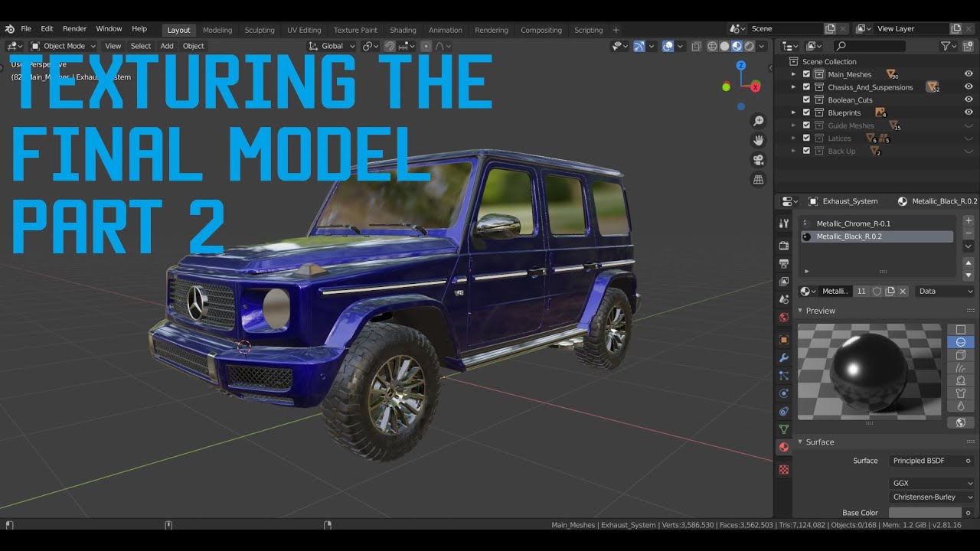This screenshot has height=551, width=980.
Task: Open the Tool properties tab
Action: 783,223
